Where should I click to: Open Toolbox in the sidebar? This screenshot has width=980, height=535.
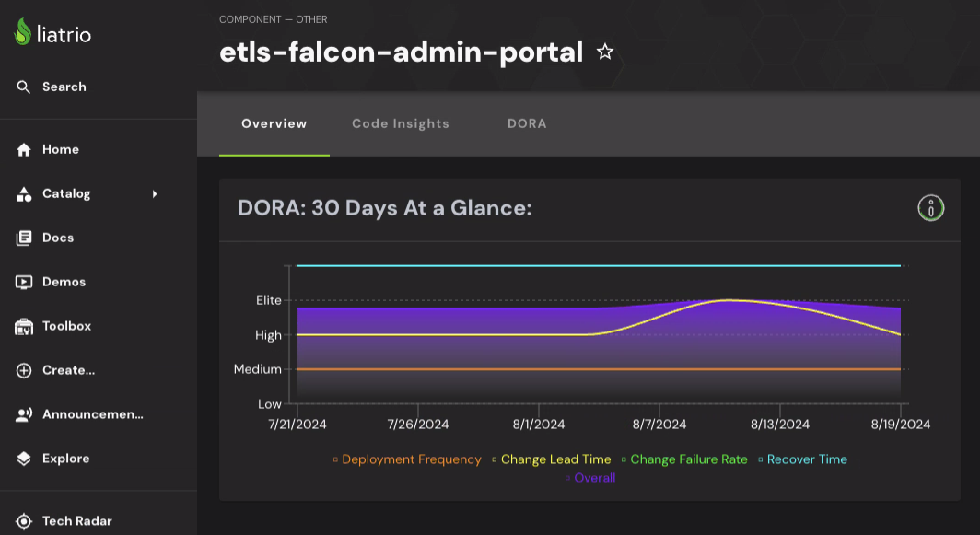[99, 326]
